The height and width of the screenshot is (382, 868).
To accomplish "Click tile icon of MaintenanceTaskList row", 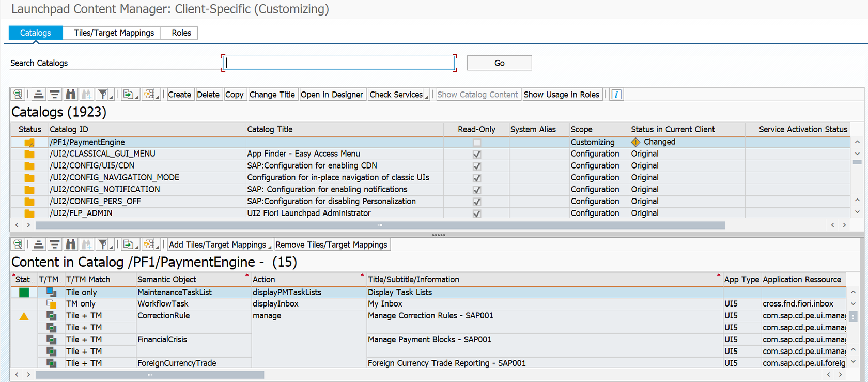I will click(51, 293).
